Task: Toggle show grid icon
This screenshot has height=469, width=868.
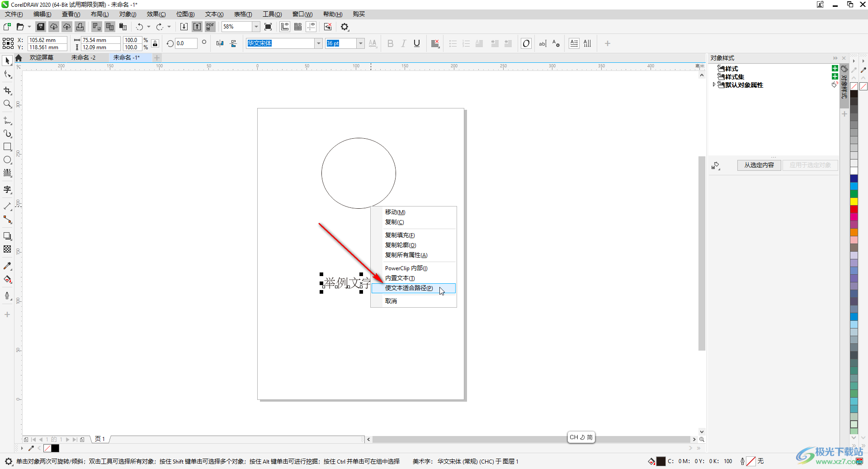Action: coord(298,27)
